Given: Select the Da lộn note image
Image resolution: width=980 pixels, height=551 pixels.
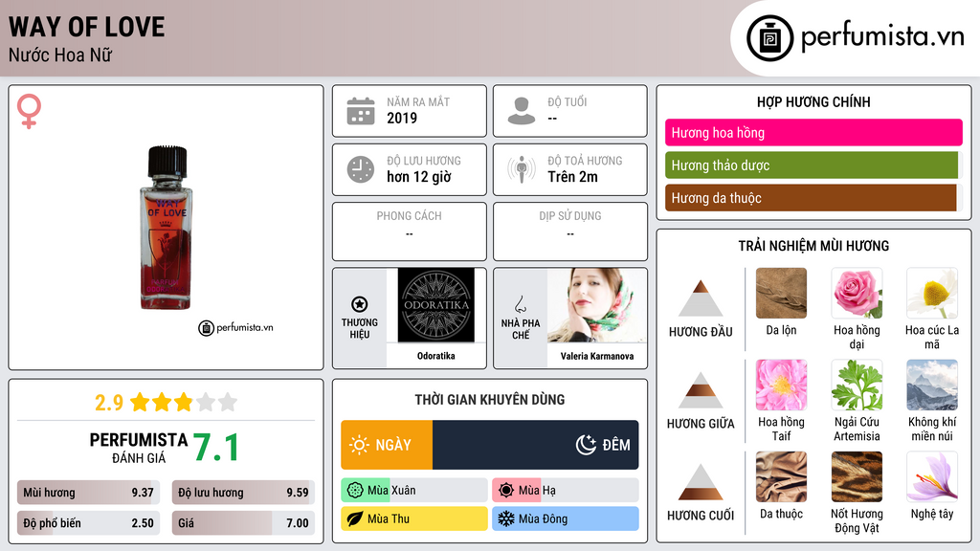Looking at the screenshot, I should pyautogui.click(x=781, y=293).
